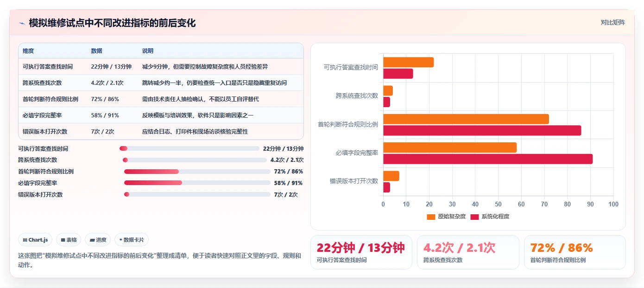Click the x-axis tick 50
Image resolution: width=644 pixels, height=288 pixels.
coord(498,205)
